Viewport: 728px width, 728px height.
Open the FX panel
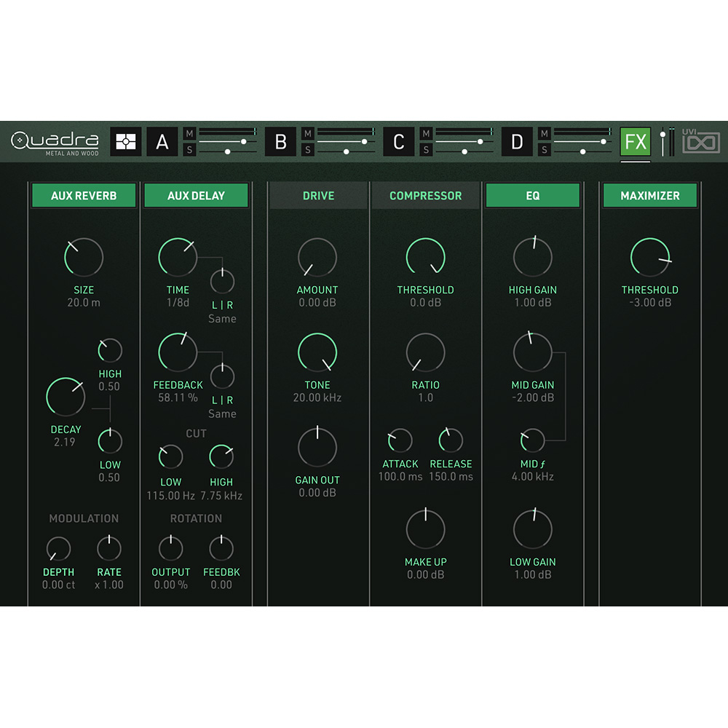635,141
